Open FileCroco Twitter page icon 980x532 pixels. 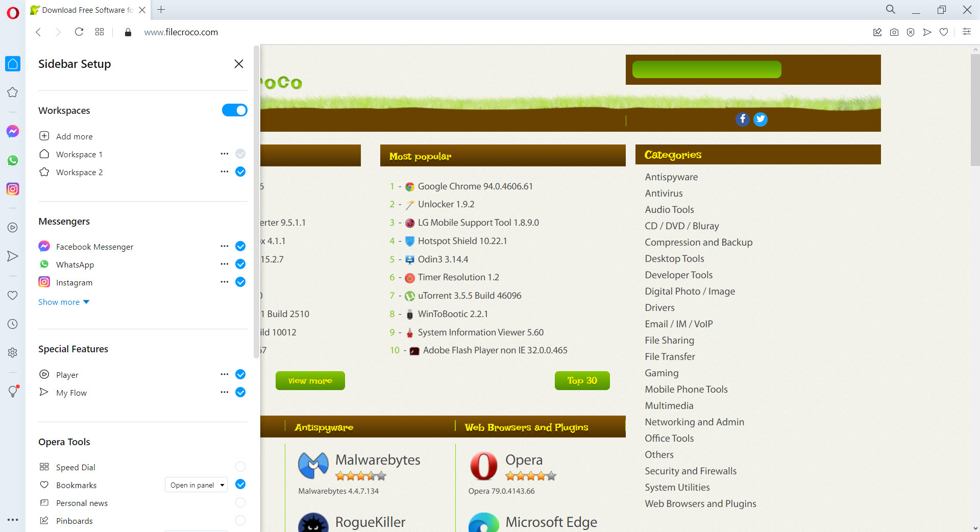761,119
